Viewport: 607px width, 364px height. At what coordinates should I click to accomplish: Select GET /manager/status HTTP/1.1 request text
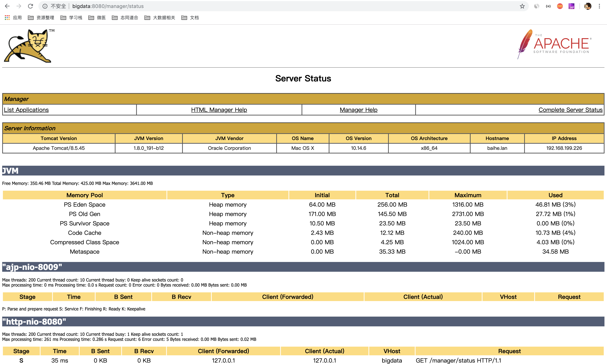coord(458,361)
